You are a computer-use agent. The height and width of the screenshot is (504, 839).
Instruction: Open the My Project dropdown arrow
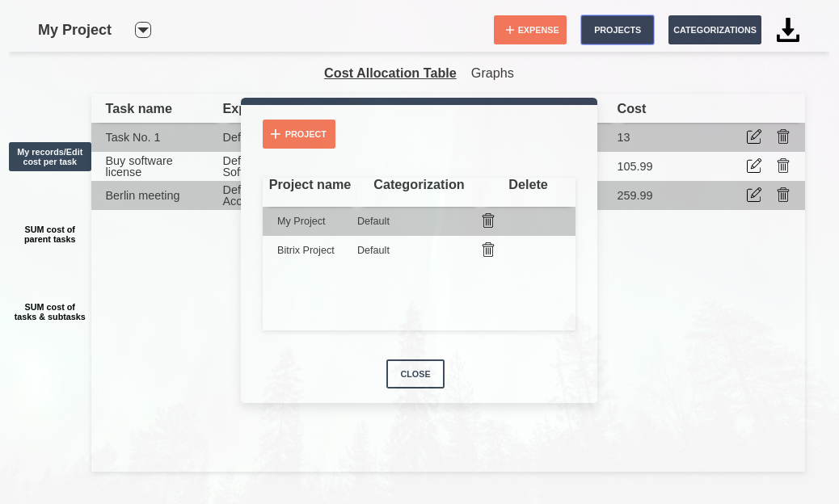tap(143, 30)
